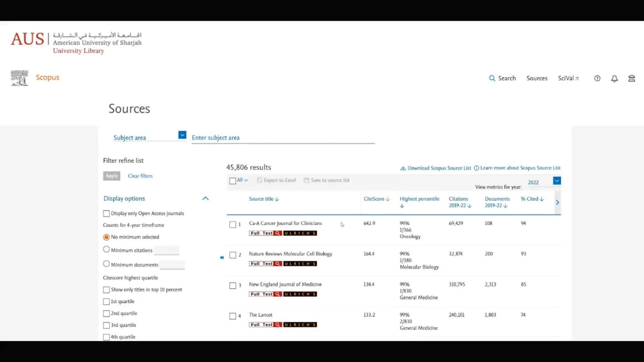Click Full Text icon for The Lancet
Viewport: 644px width, 362px height.
pos(265,324)
